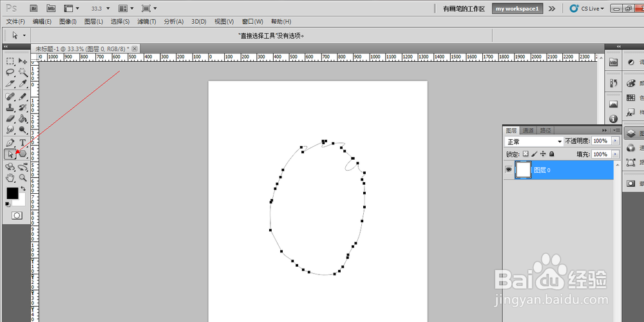This screenshot has width=644, height=322.
Task: Open the fill 填充 slider arrow
Action: point(615,154)
